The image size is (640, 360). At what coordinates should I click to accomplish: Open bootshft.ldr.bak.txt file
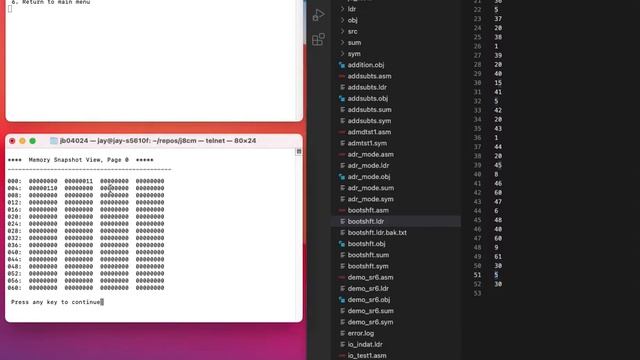tap(377, 233)
